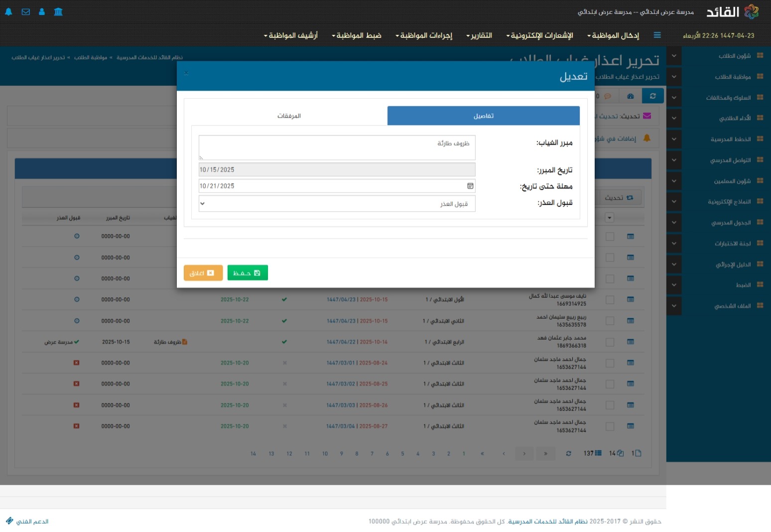Open the calendar picker in مهلة حتى تاريخ field
Image resolution: width=771 pixels, height=532 pixels.
(x=470, y=186)
